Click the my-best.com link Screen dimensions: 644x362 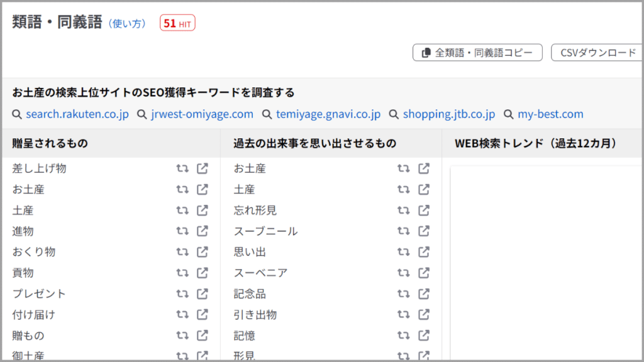550,114
